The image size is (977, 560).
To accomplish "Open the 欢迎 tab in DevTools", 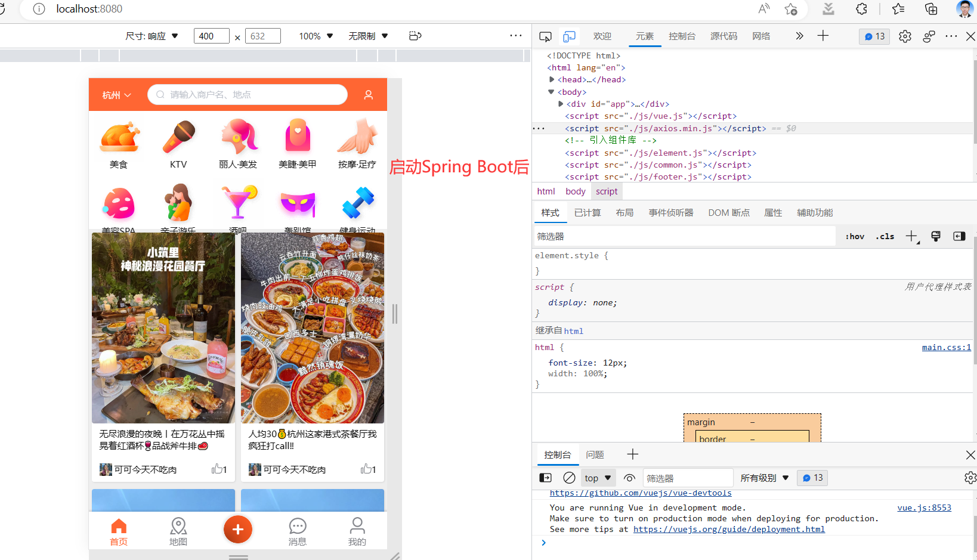I will click(x=602, y=36).
